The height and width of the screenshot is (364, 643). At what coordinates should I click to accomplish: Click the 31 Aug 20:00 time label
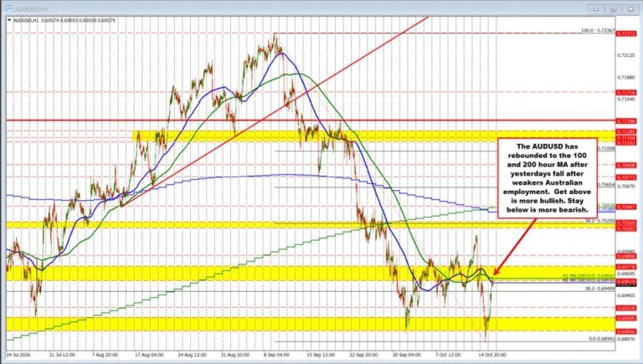point(236,355)
